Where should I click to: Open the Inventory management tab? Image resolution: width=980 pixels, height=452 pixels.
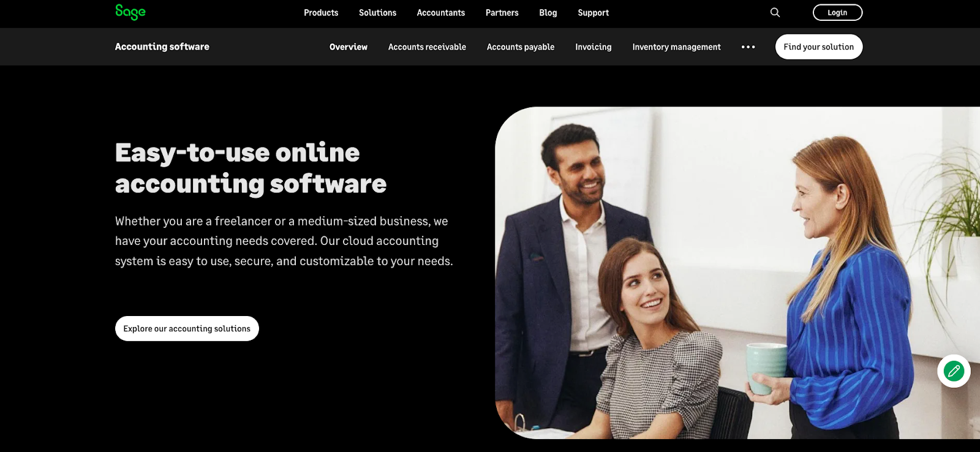pyautogui.click(x=676, y=47)
